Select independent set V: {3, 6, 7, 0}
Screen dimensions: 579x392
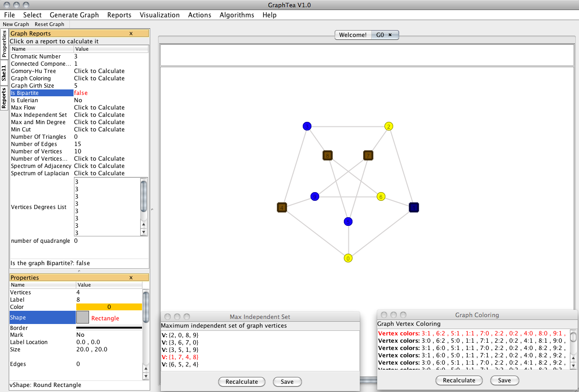180,342
